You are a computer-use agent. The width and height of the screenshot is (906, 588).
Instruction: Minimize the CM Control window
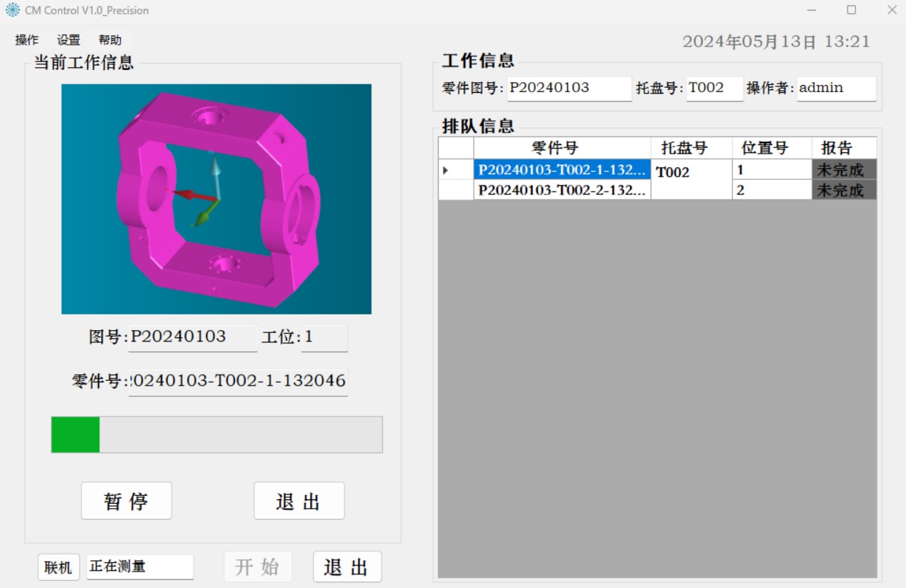812,10
